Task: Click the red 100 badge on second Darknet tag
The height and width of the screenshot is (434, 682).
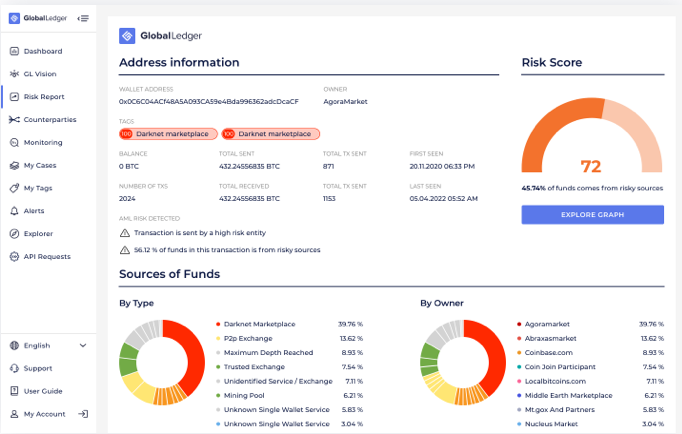Action: [x=228, y=134]
